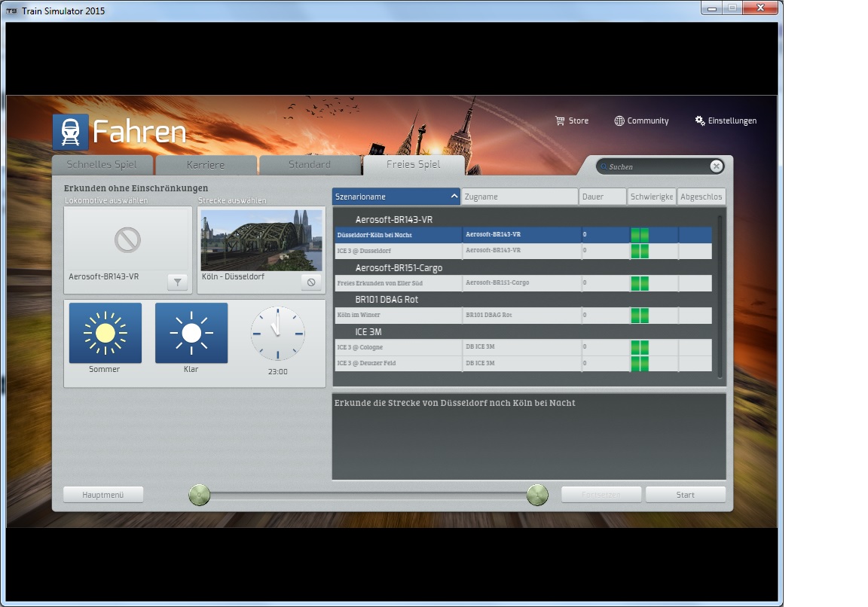Select the Klar weather icon
Screen dimensions: 868x607
(x=191, y=333)
